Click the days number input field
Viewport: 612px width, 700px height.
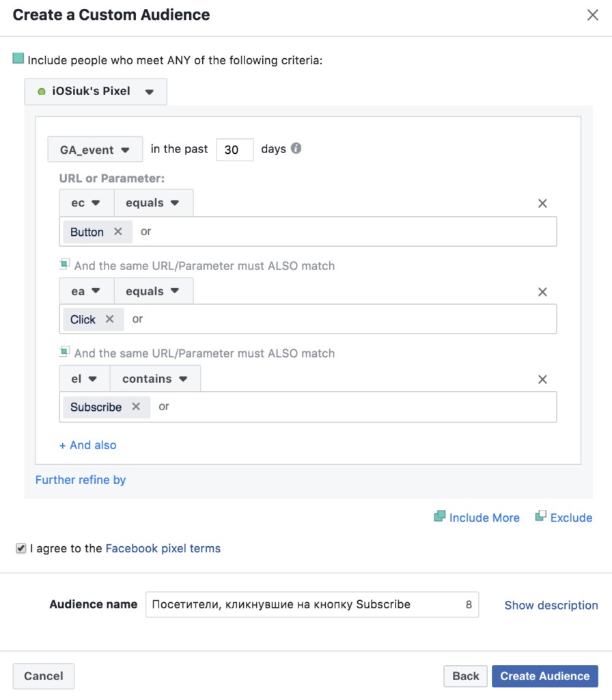click(x=234, y=150)
